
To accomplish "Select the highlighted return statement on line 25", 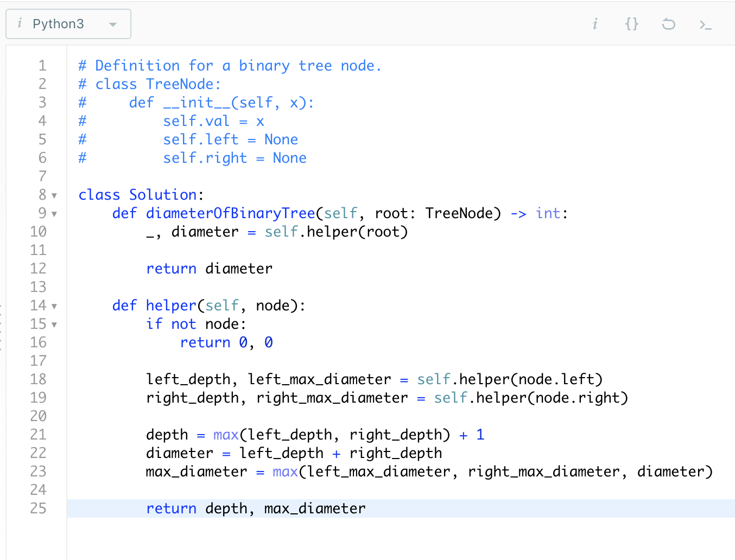I will [x=255, y=508].
